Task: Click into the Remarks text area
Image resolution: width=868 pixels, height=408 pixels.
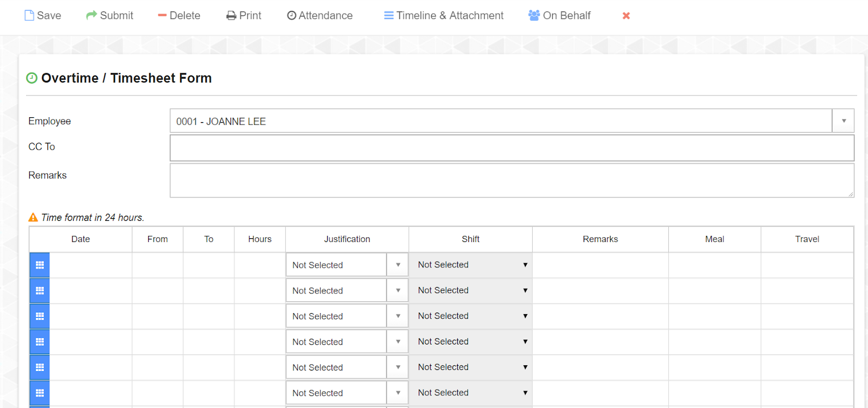Action: (512, 181)
